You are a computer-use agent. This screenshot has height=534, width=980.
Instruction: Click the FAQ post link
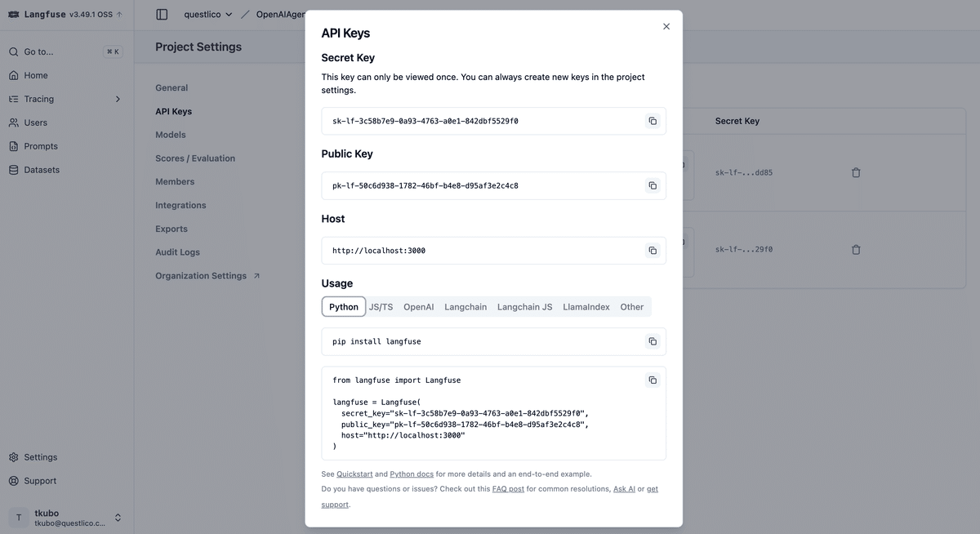[x=508, y=487]
